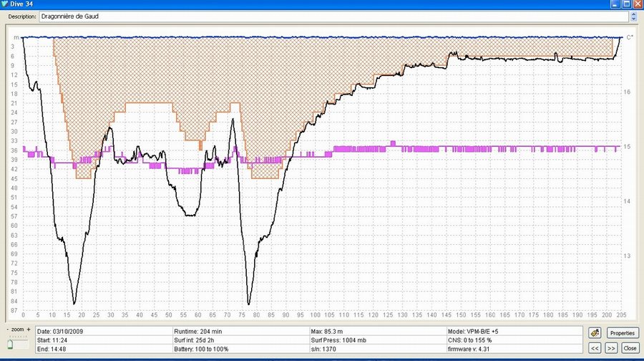This screenshot has height=361, width=644.
Task: Click the Runtime: 204 min cell
Action: 240,331
